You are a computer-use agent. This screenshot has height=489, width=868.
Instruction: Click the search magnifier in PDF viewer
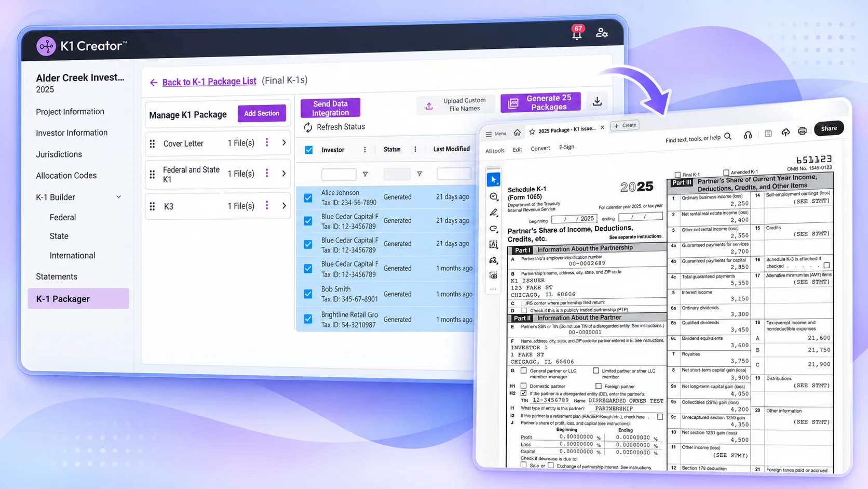click(x=728, y=136)
